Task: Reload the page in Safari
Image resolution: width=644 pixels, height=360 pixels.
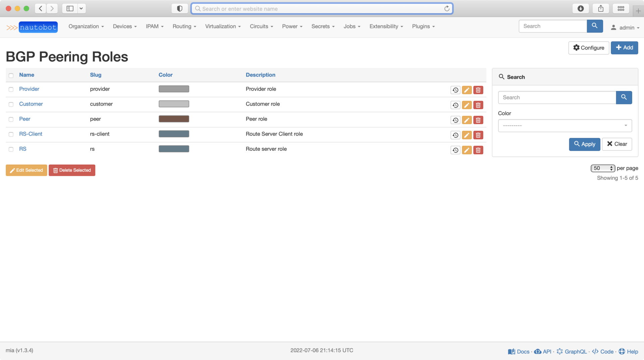Action: pyautogui.click(x=447, y=9)
